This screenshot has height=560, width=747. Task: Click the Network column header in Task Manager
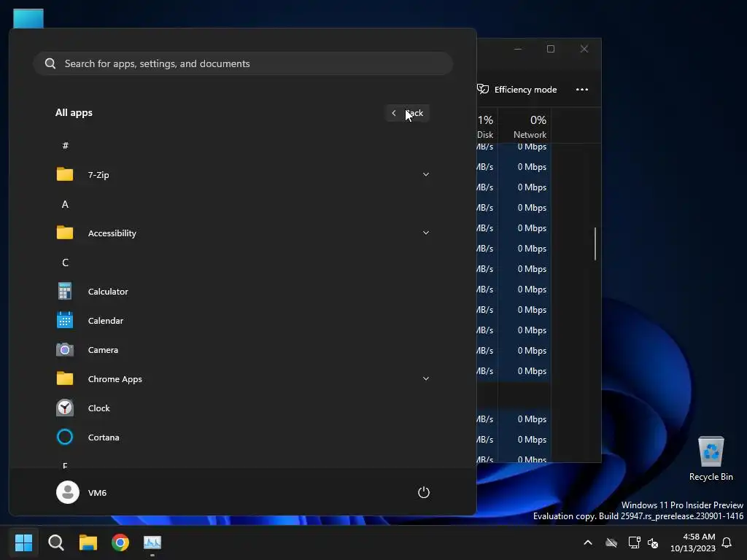tap(525, 125)
